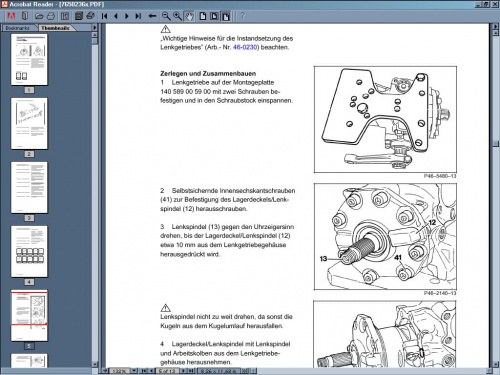Click the toolbar icon left of First Page arrow
The height and width of the screenshot is (375, 500).
tap(90, 16)
